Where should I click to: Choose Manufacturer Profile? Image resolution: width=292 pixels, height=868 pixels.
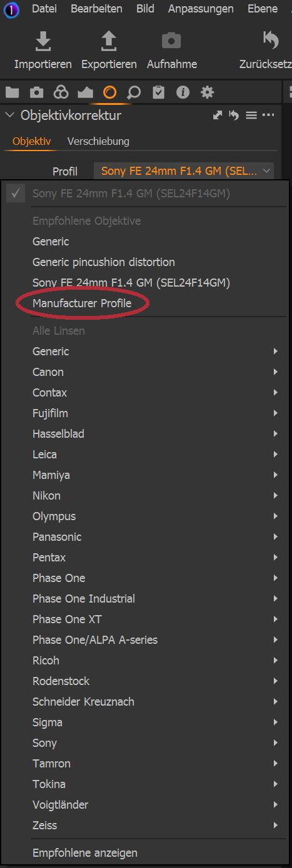click(82, 303)
